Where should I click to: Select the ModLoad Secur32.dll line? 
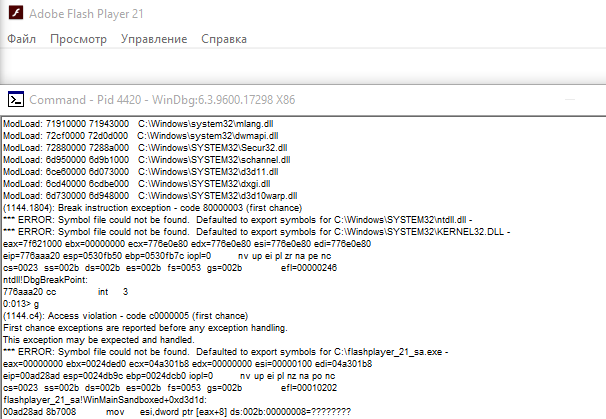click(x=145, y=148)
